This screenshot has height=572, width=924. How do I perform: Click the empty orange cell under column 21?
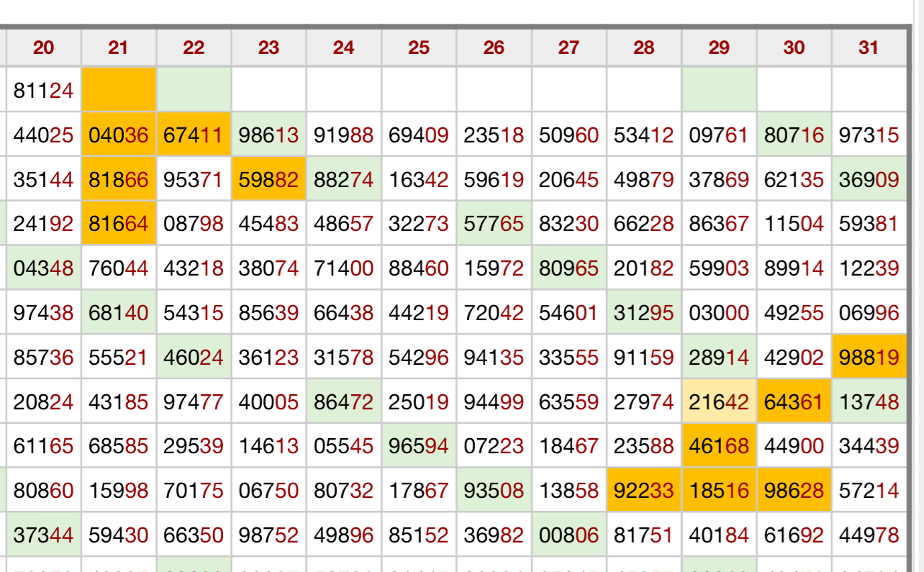point(119,90)
